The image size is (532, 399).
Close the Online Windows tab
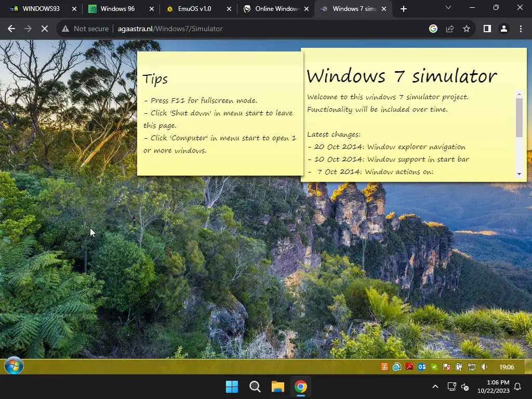pyautogui.click(x=307, y=9)
